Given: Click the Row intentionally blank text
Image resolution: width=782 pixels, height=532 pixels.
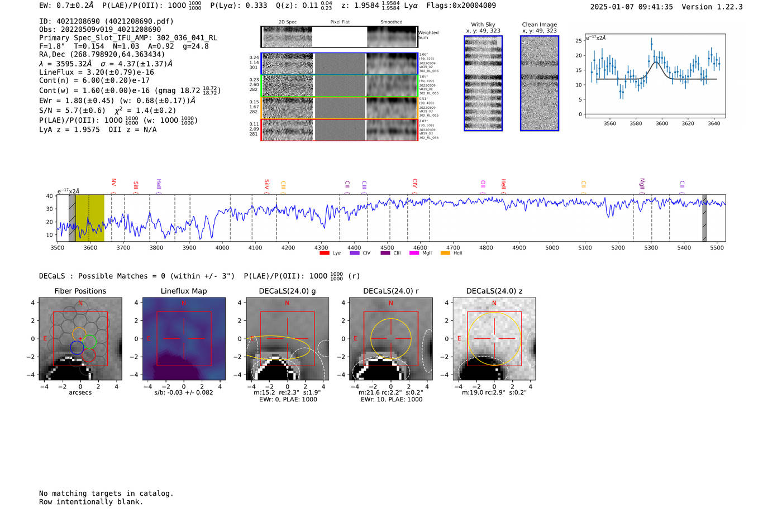Looking at the screenshot, I should (91, 502).
